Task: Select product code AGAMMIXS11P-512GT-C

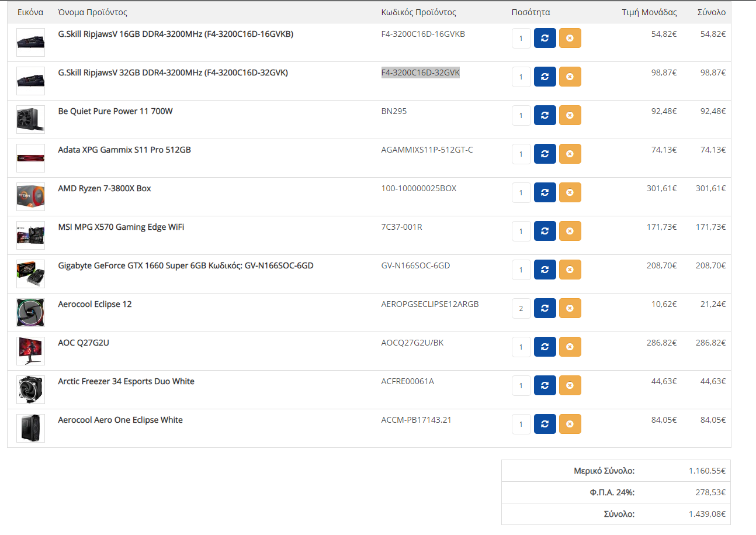Action: coord(427,150)
